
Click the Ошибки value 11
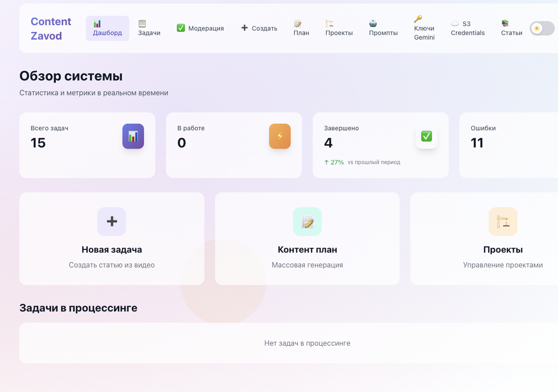(x=477, y=143)
